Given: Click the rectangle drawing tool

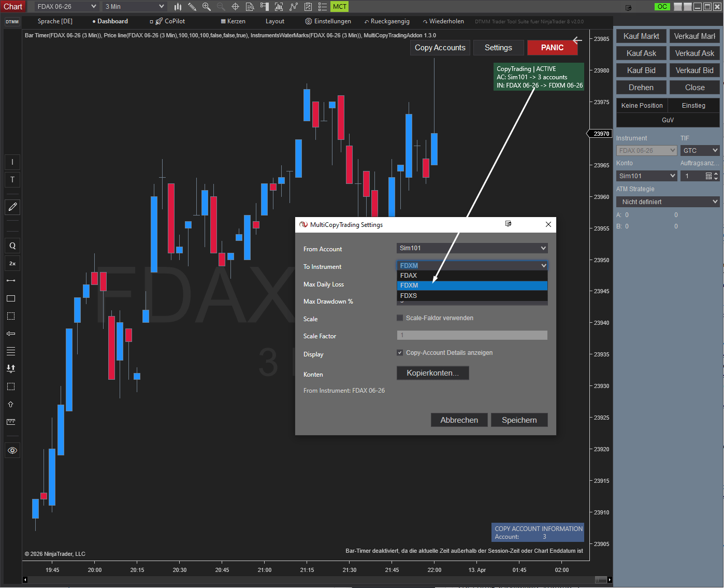Looking at the screenshot, I should [11, 298].
